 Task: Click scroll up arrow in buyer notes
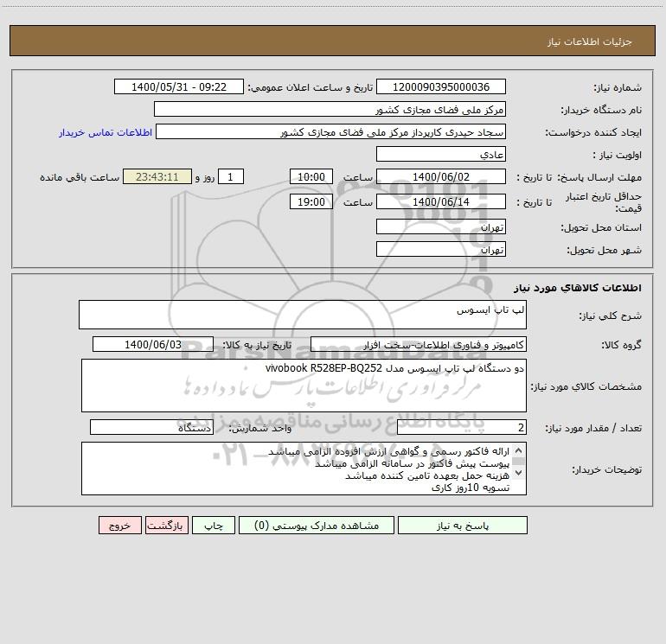point(518,450)
